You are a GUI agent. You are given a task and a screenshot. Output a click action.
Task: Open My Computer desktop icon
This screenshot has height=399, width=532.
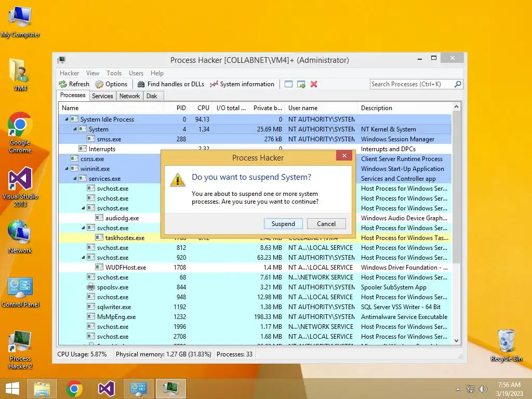pos(20,22)
